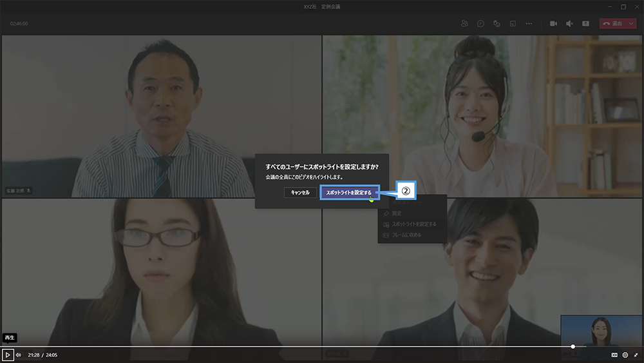The width and height of the screenshot is (644, 363).
Task: Open the meeting chat icon
Action: click(480, 23)
